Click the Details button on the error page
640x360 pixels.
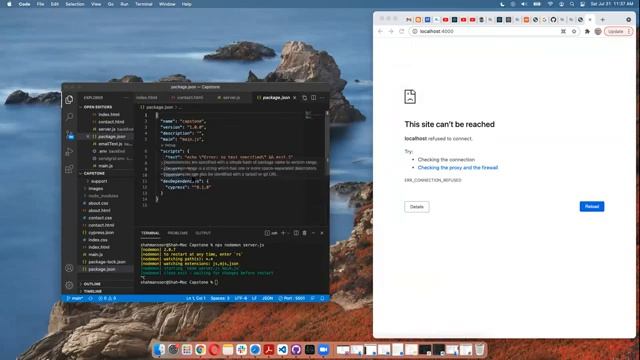[417, 207]
